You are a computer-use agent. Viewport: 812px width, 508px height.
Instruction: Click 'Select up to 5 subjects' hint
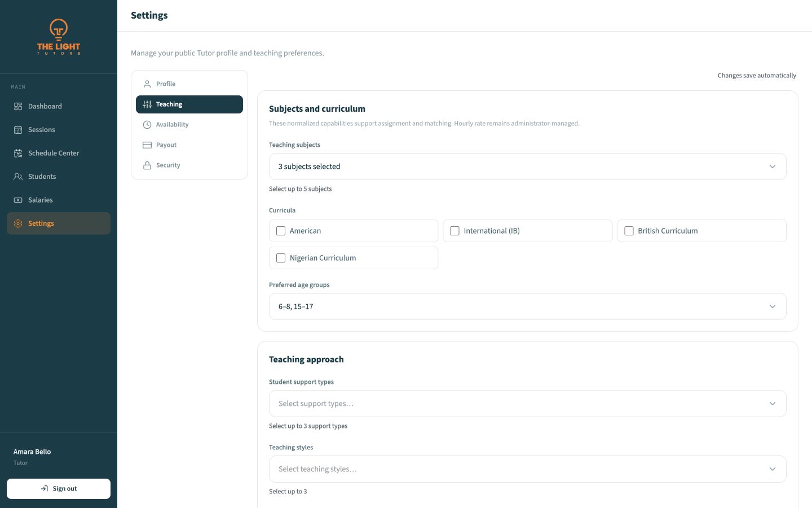coord(301,189)
